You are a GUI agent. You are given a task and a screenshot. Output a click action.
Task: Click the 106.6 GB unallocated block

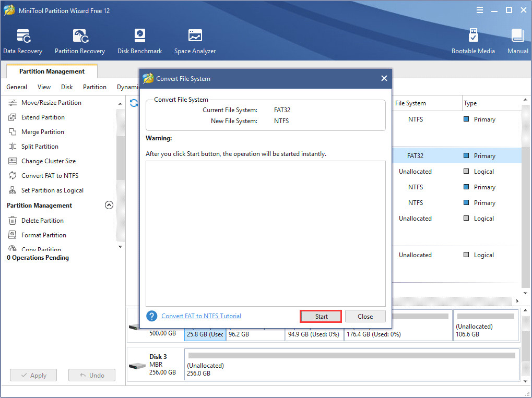pyautogui.click(x=486, y=325)
